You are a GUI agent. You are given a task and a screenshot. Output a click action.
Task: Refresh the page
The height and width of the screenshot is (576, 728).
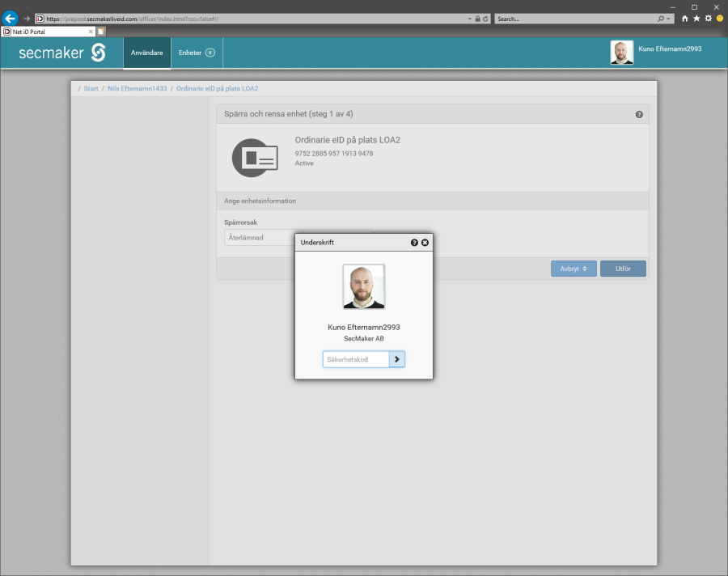click(485, 19)
